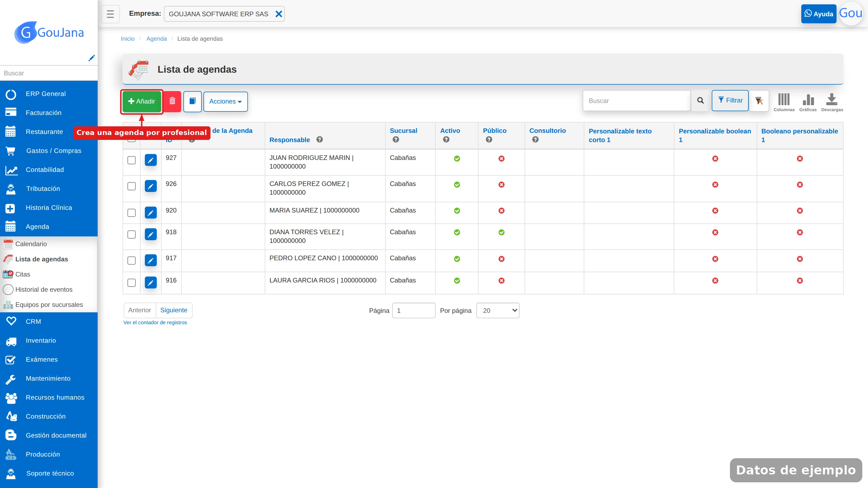This screenshot has height=488, width=868.
Task: Open Lista de agendas submenu item
Action: pos(49,259)
